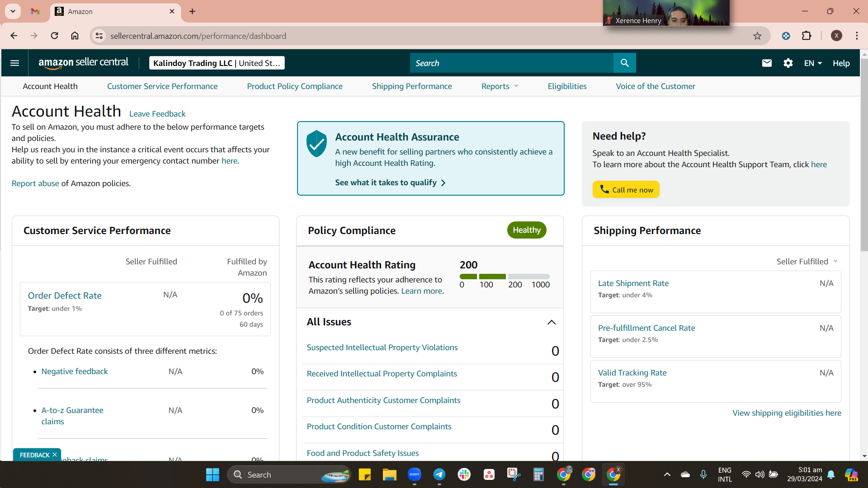The width and height of the screenshot is (868, 488).
Task: Click the Seller Central search field
Action: 511,63
